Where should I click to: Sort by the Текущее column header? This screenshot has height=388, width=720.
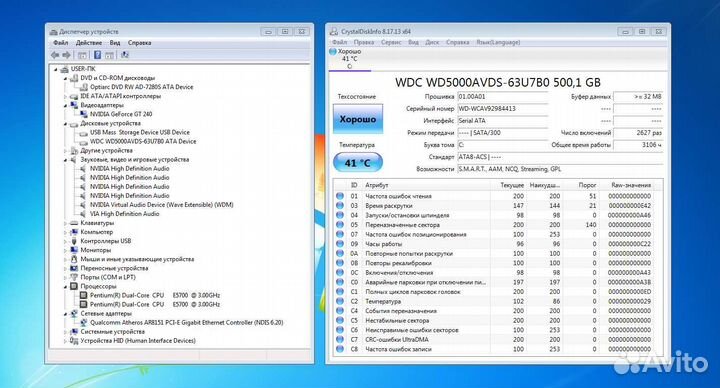coord(512,185)
